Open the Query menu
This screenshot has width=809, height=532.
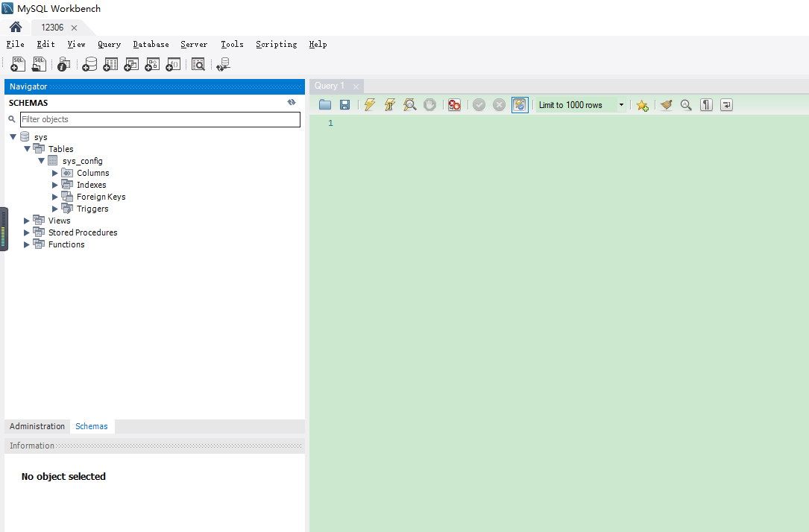109,45
